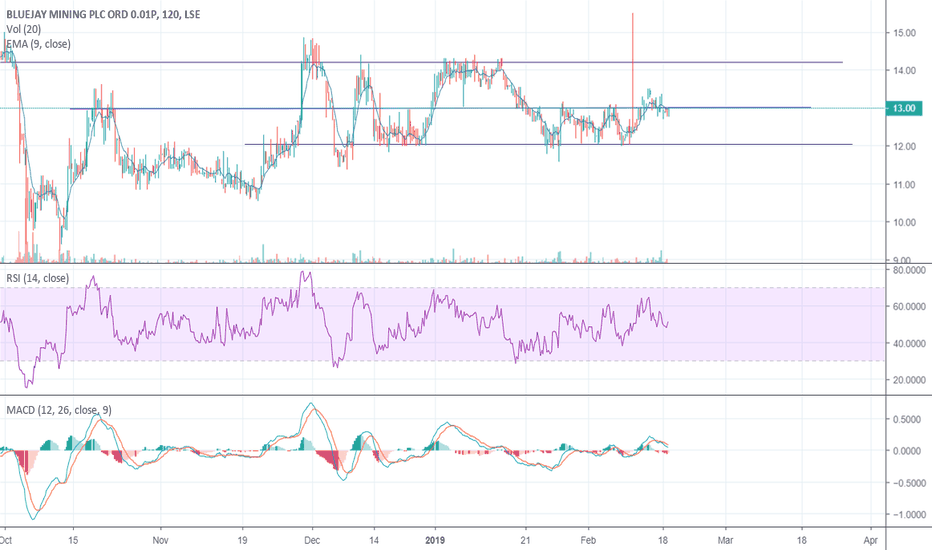The width and height of the screenshot is (932, 550).
Task: Click the Feb label on time axis
Action: [588, 540]
